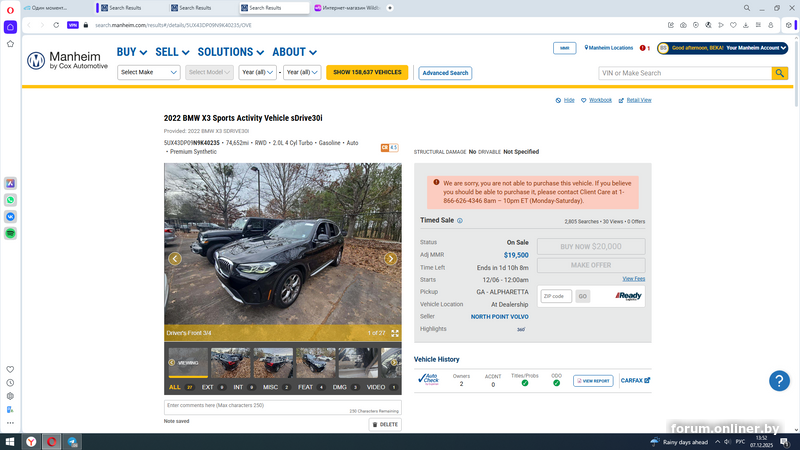800x450 pixels.
Task: Open Opera bookmarks star in sidebar
Action: point(10,44)
